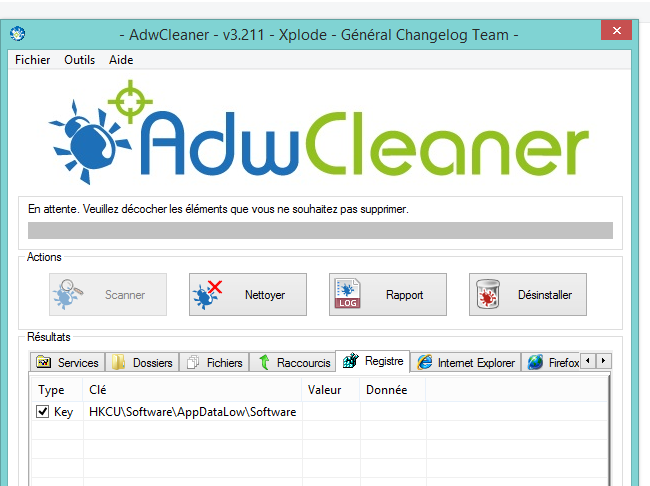Click the magnifier bug Scanner icon
This screenshot has width=650, height=486.
click(x=67, y=294)
